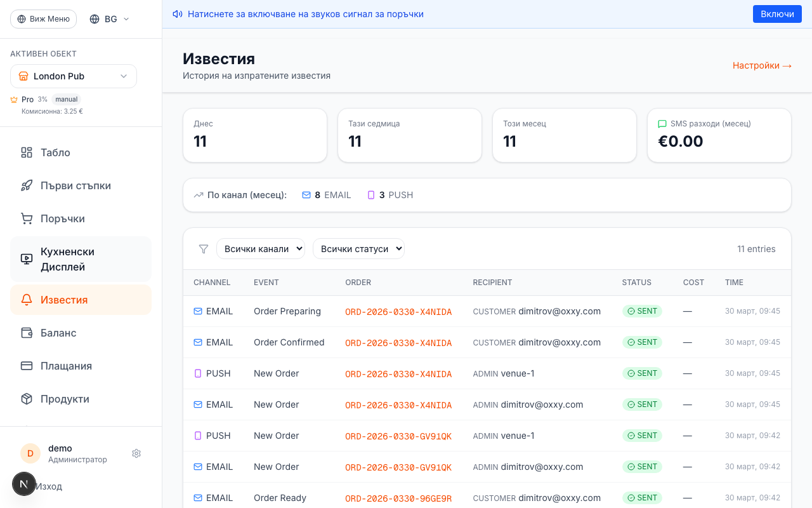812x508 pixels.
Task: Click the speaker sound icon in banner
Action: pos(178,14)
